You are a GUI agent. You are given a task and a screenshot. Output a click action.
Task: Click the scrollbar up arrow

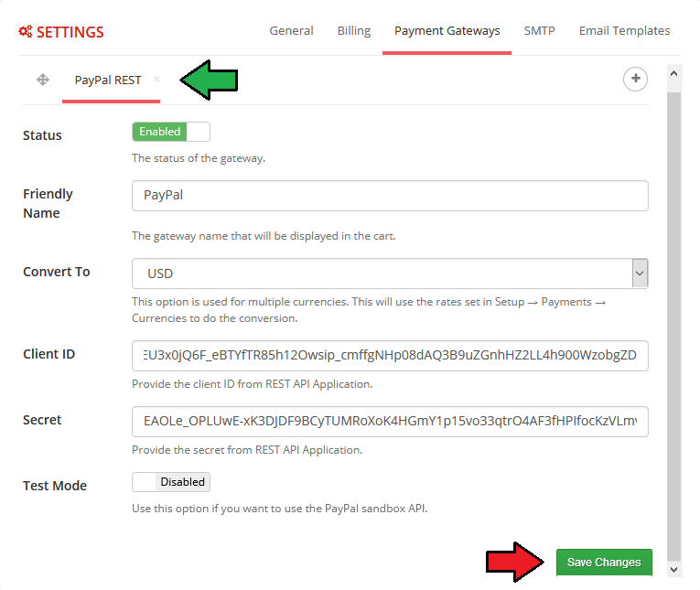(674, 73)
